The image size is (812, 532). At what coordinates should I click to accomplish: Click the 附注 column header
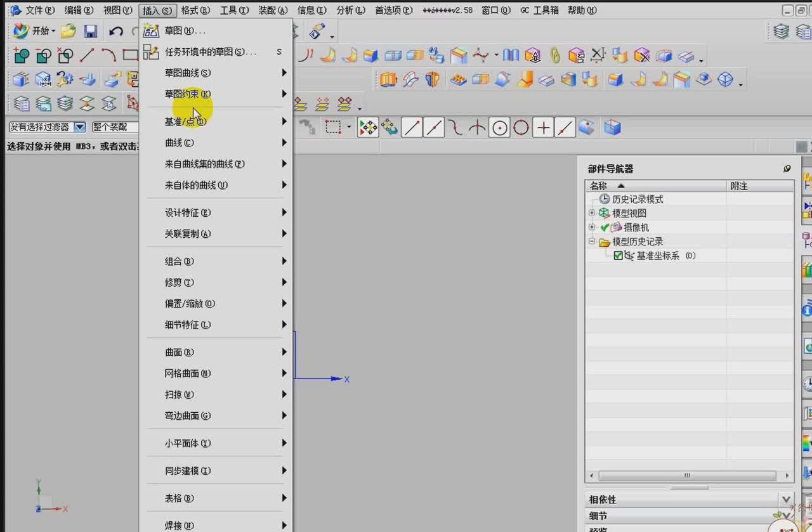pos(760,186)
